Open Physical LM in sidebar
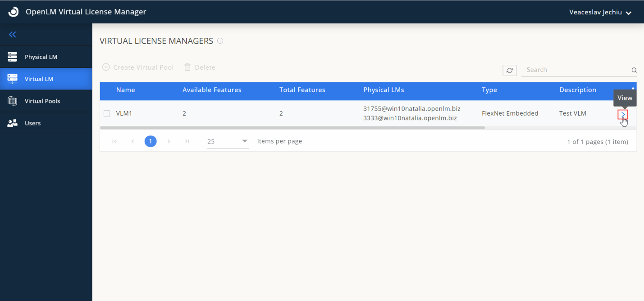This screenshot has width=644, height=301. [41, 57]
